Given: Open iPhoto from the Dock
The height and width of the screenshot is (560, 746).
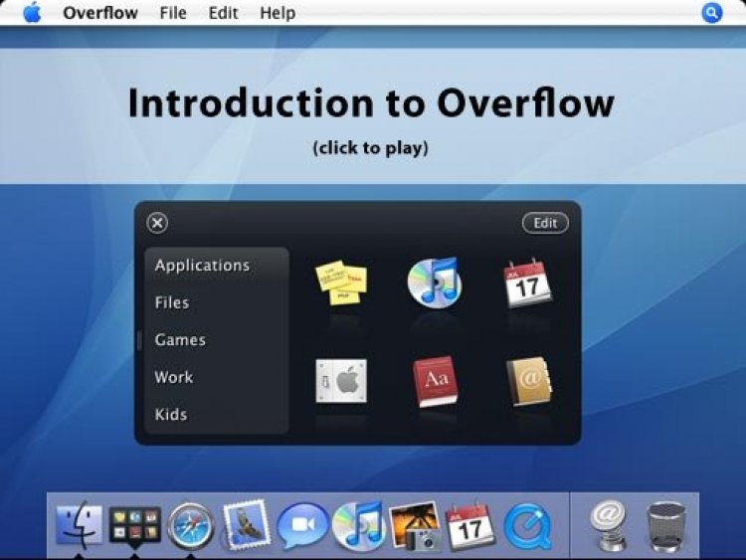Looking at the screenshot, I should [414, 526].
